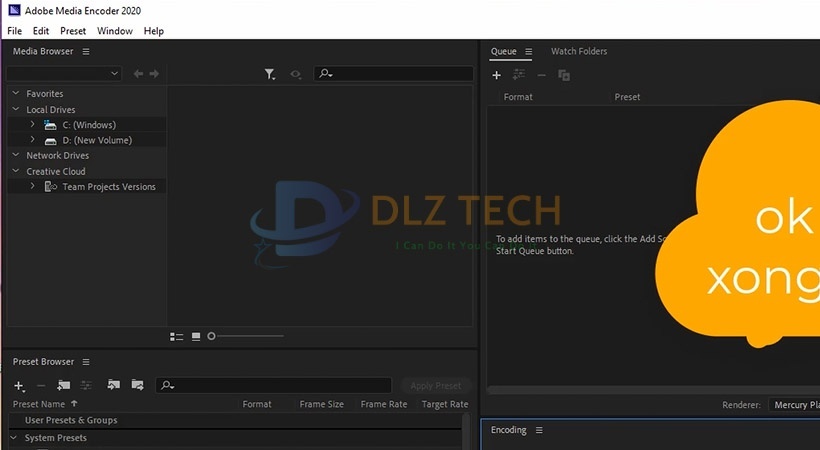Open the file type filter funnel

pos(269,74)
